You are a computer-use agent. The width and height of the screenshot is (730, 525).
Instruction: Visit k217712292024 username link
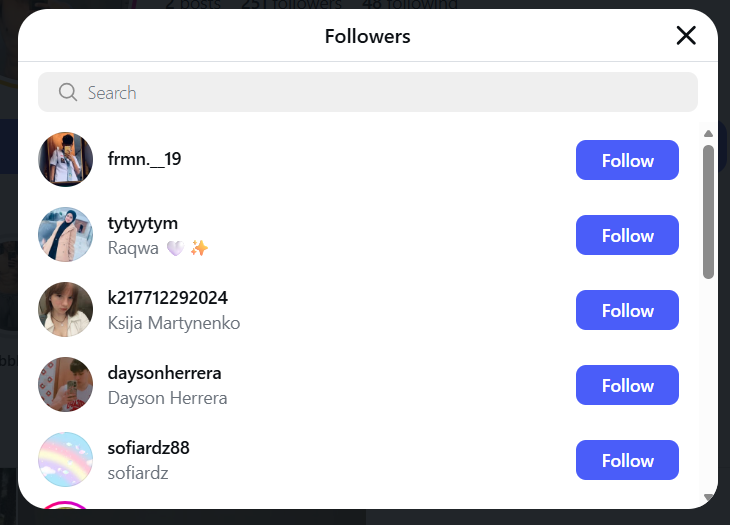coord(168,298)
